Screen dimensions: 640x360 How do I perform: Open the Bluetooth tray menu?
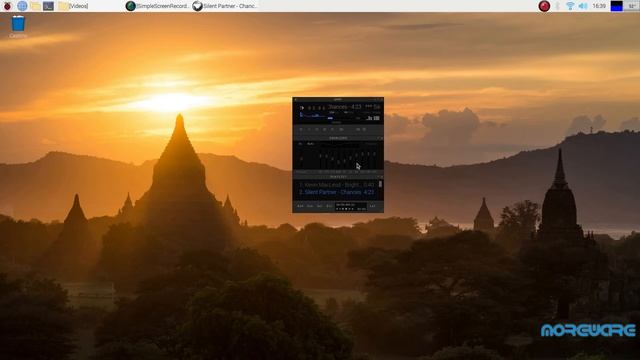(x=558, y=6)
